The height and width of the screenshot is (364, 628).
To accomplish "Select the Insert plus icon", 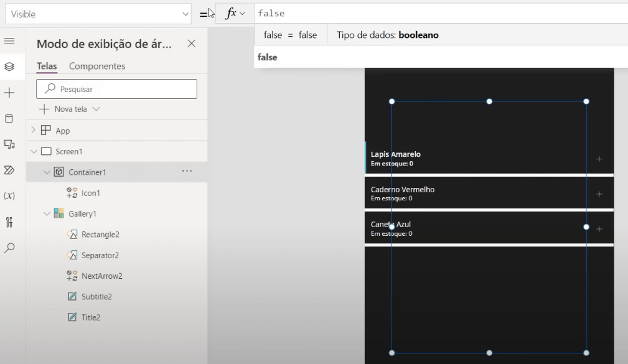I will pyautogui.click(x=11, y=93).
